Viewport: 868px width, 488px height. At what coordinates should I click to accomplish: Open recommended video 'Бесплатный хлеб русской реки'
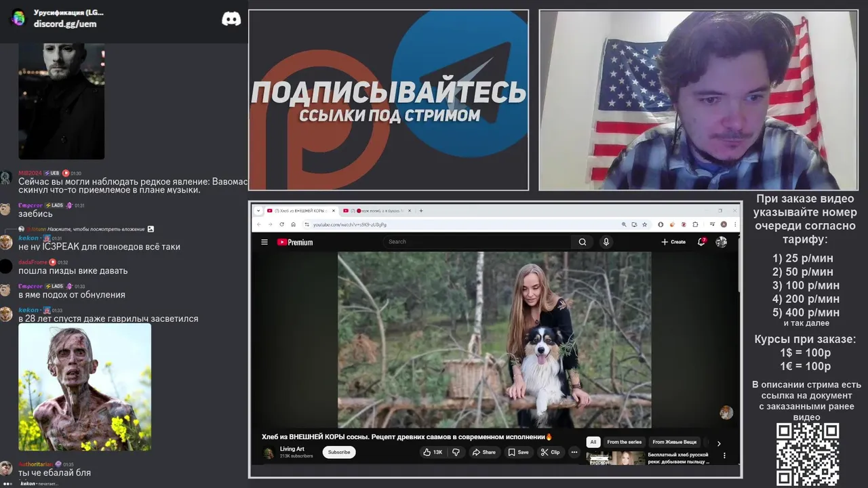click(x=678, y=458)
